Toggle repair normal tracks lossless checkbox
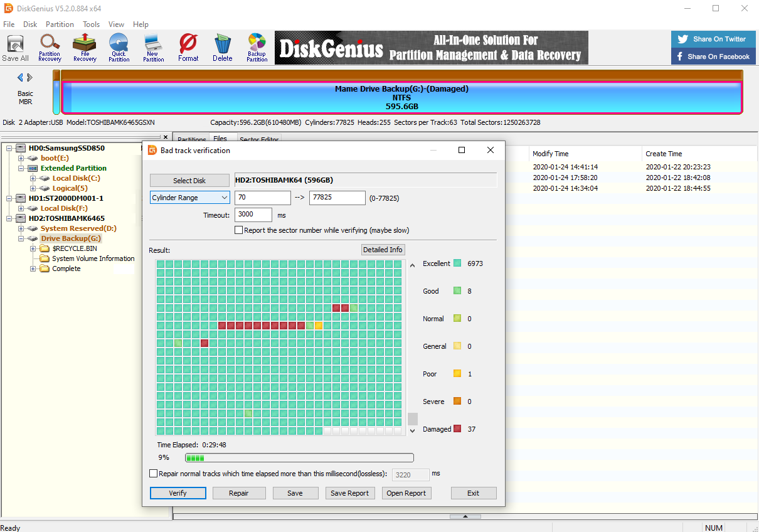759x532 pixels. click(x=154, y=474)
